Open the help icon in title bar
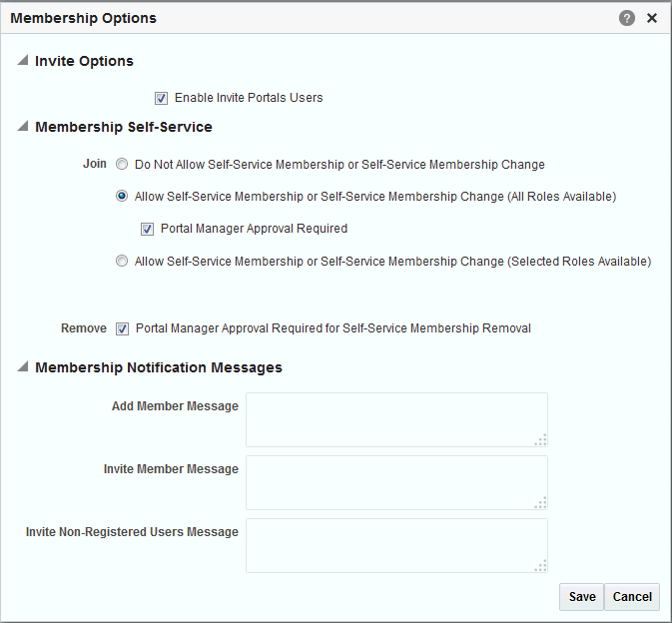 click(x=627, y=18)
